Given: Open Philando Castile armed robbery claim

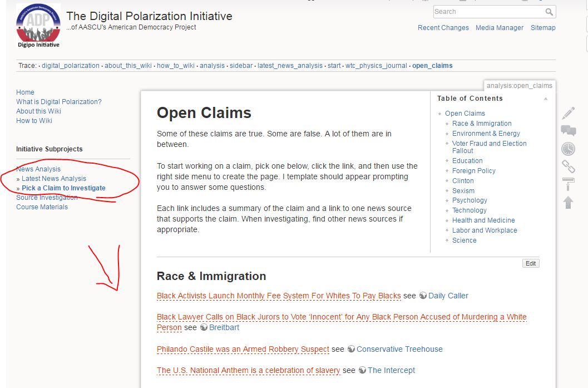Looking at the screenshot, I should point(243,349).
